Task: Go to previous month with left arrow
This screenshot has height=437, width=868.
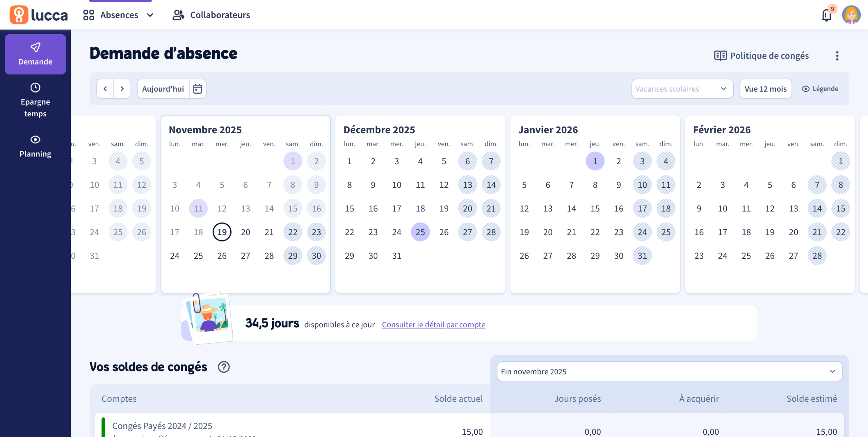Action: click(x=105, y=89)
